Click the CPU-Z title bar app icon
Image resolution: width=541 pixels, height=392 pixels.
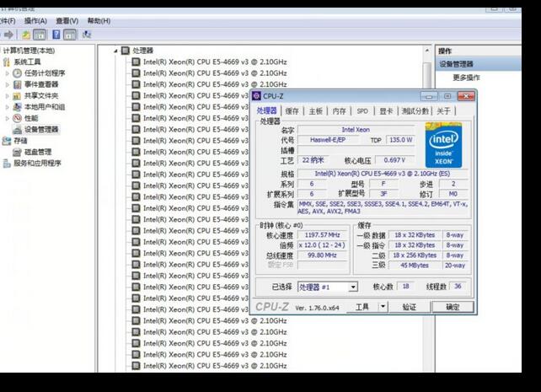point(256,96)
